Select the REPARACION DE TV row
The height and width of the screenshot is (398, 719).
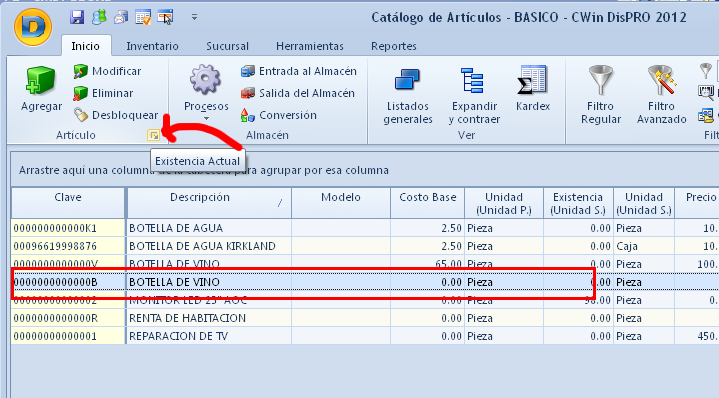point(365,336)
